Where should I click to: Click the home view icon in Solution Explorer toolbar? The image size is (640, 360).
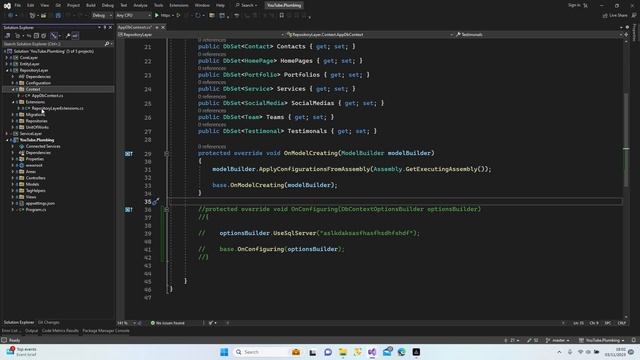(7, 36)
